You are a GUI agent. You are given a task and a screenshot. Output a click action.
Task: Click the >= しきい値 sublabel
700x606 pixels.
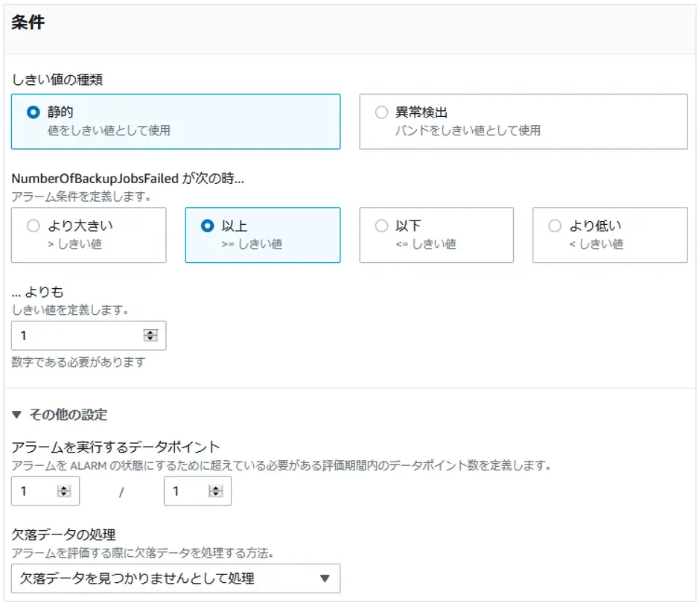coord(252,244)
